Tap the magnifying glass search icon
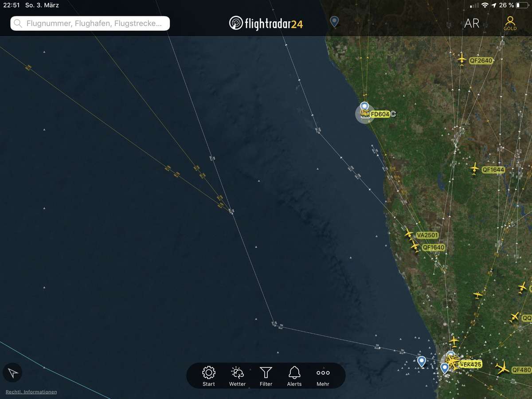 tap(18, 23)
